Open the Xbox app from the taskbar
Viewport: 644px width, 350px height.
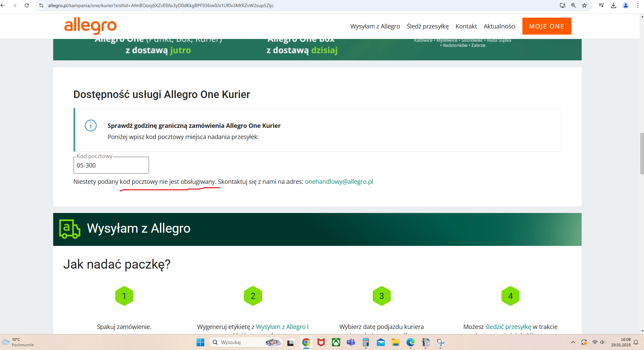coord(336,342)
